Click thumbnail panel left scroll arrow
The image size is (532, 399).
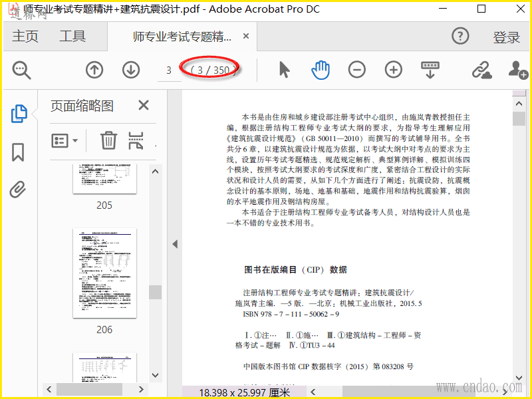click(x=49, y=389)
